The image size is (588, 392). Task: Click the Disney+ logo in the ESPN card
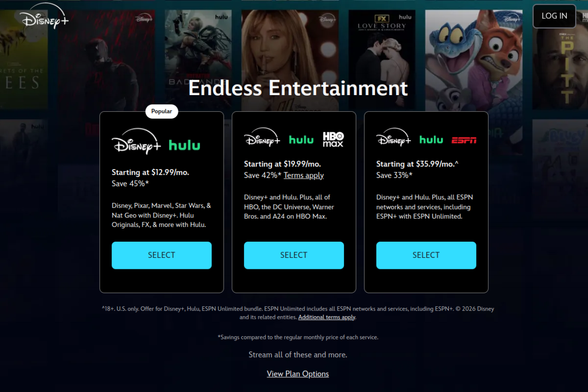(x=394, y=137)
